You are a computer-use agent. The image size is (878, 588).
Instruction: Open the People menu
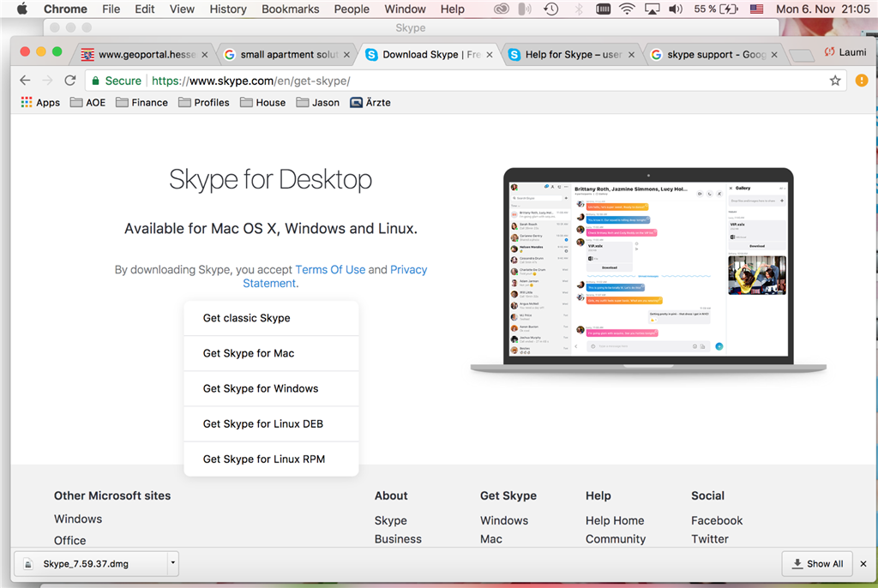tap(352, 9)
